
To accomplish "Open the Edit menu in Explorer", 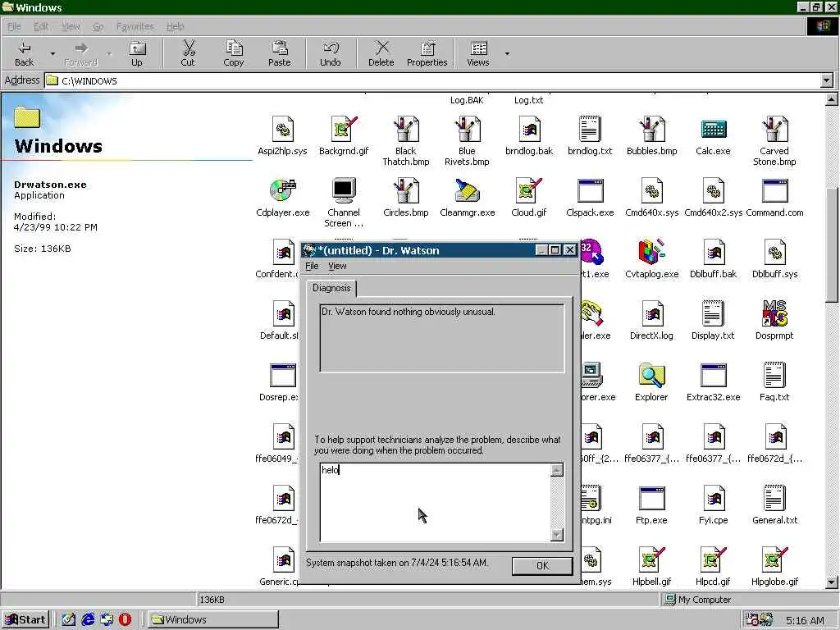I will click(x=41, y=26).
